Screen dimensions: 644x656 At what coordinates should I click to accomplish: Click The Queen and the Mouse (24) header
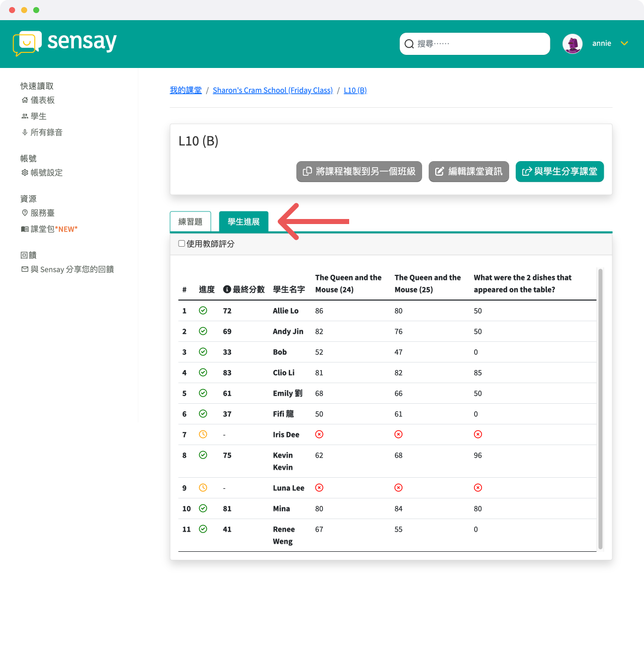[x=349, y=283]
